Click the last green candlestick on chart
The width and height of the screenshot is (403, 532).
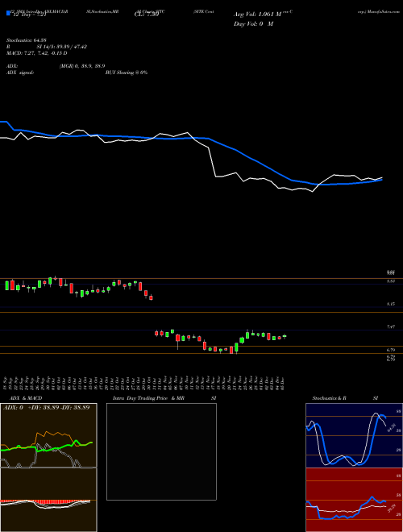(285, 336)
